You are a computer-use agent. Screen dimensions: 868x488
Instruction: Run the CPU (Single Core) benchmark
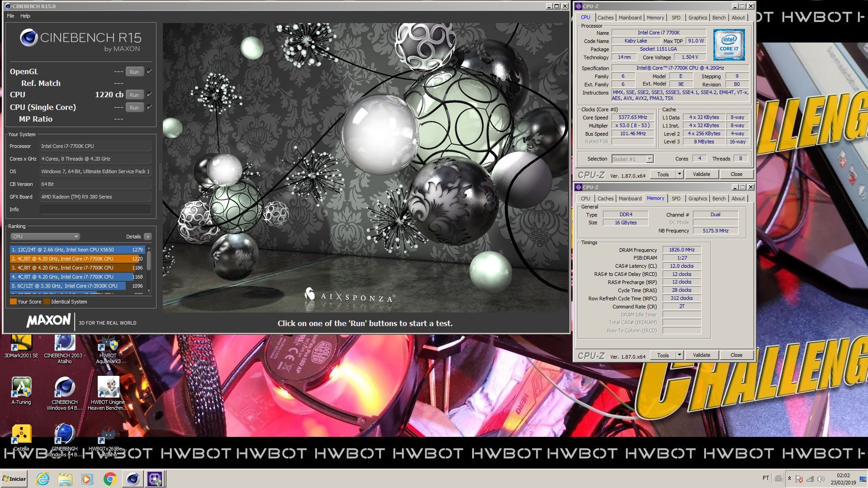click(x=134, y=107)
